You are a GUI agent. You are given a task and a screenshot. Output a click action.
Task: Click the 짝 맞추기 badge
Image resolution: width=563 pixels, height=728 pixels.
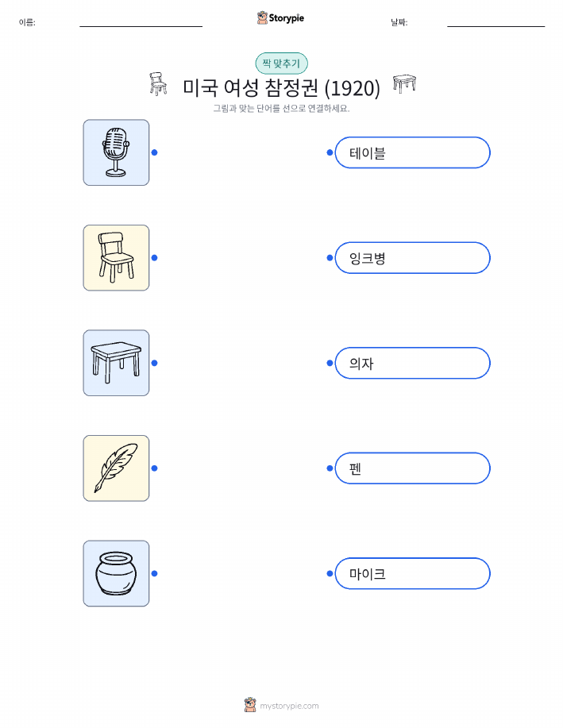point(281,64)
